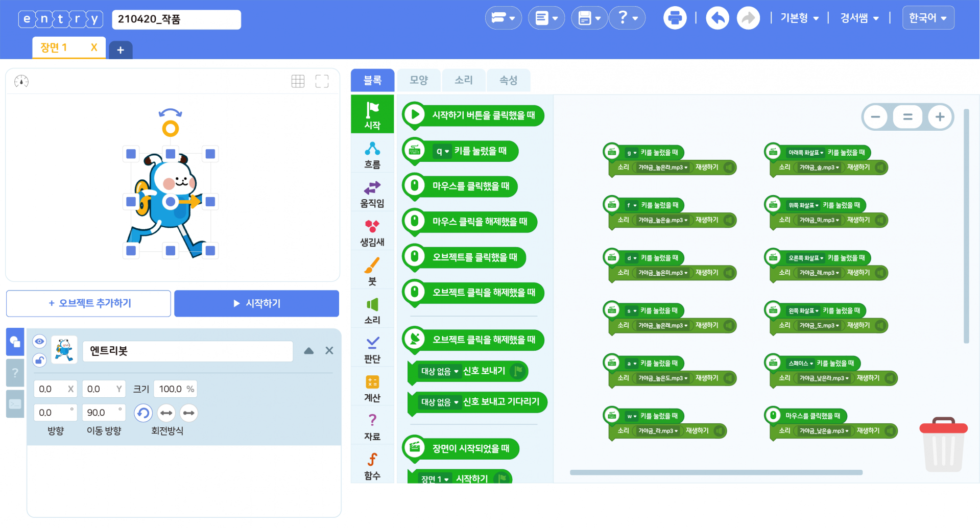980x528 pixels.
Task: Select 시작하기 버튼을 클릭했을 때 block
Action: click(x=473, y=115)
